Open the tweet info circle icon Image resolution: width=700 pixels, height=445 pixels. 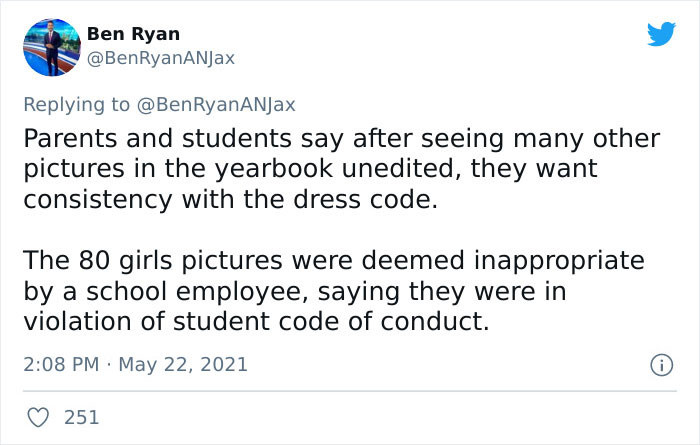pos(660,365)
